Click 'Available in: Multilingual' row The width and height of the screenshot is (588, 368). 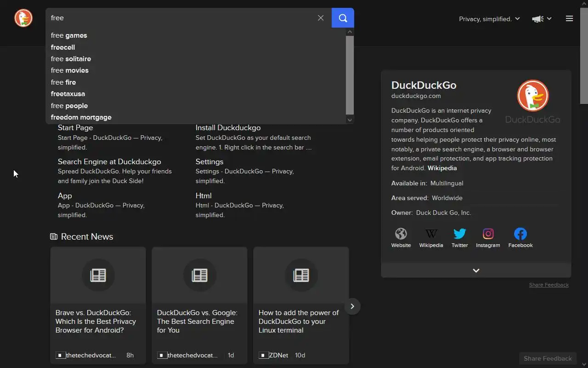click(475, 184)
